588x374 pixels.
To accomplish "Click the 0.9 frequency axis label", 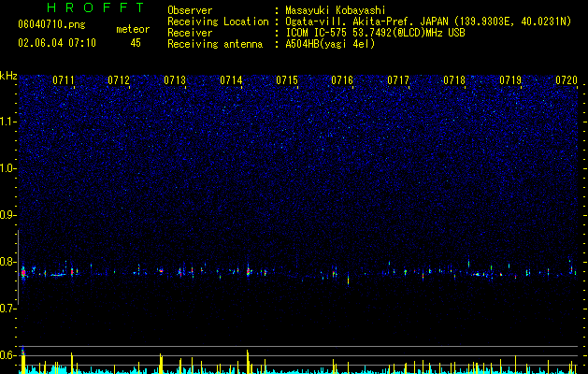I will click(8, 215).
